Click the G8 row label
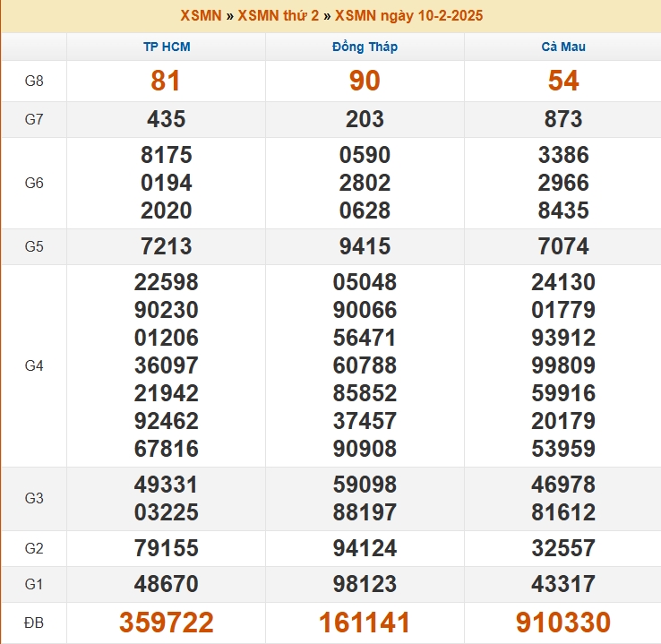The height and width of the screenshot is (644, 661). coord(34,81)
